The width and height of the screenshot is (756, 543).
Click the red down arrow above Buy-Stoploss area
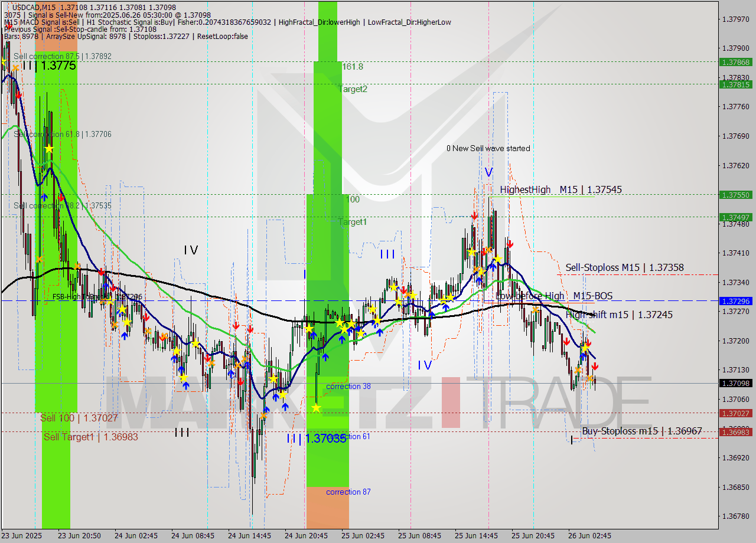coord(595,366)
